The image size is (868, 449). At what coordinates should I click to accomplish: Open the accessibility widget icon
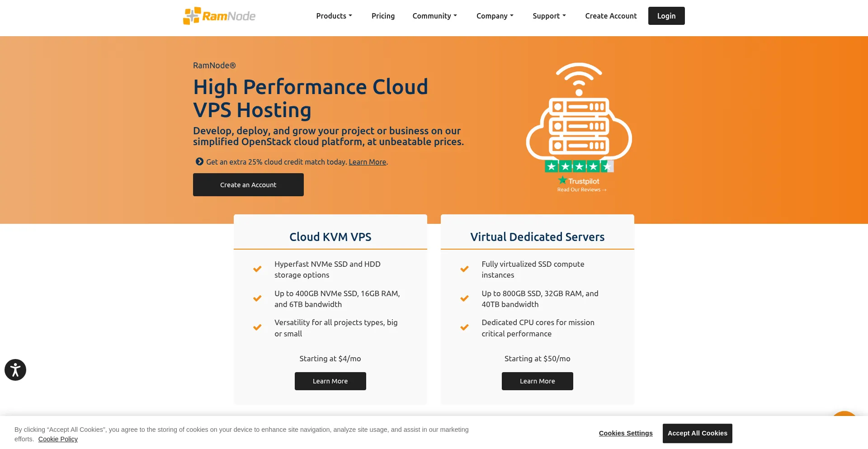(x=15, y=370)
